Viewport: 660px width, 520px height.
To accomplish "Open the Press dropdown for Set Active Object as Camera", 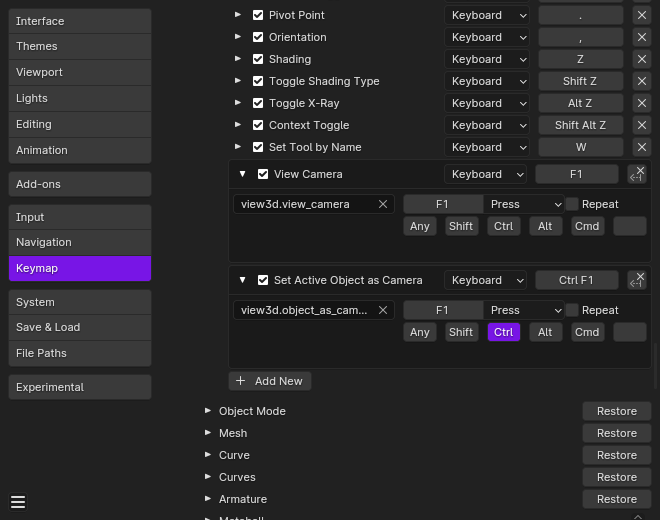I will tap(524, 310).
